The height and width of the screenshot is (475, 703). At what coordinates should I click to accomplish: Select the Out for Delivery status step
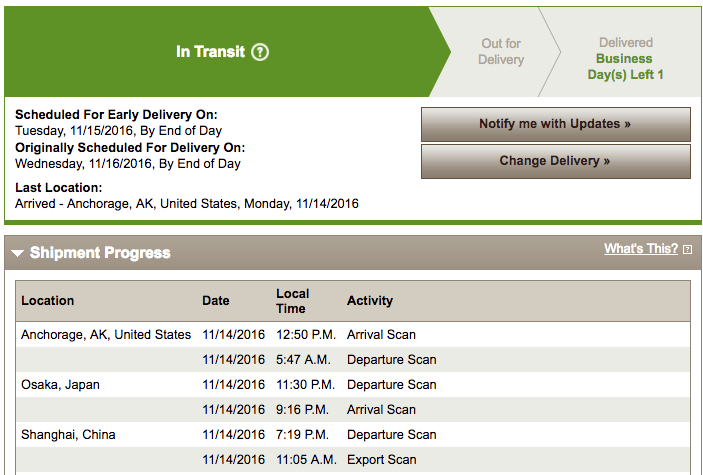pyautogui.click(x=501, y=52)
